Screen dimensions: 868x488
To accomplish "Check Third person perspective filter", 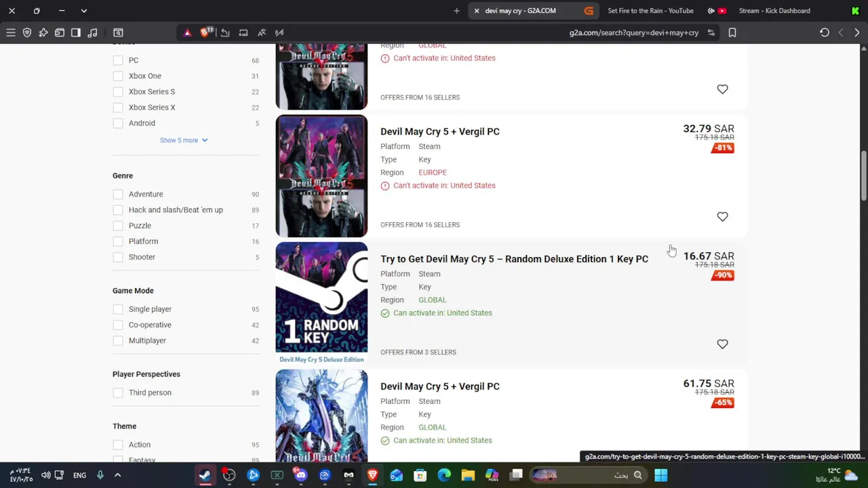I will click(x=118, y=392).
